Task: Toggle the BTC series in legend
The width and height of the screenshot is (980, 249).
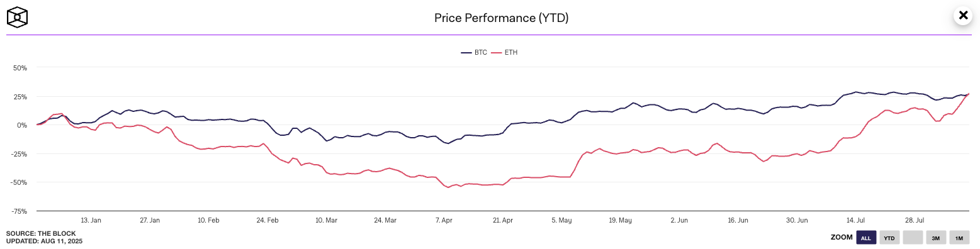Action: coord(474,53)
